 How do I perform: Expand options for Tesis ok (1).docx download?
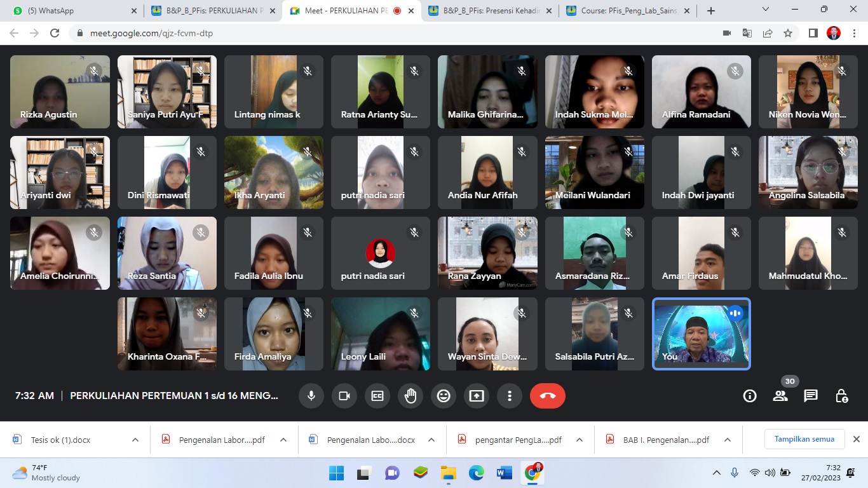point(135,440)
